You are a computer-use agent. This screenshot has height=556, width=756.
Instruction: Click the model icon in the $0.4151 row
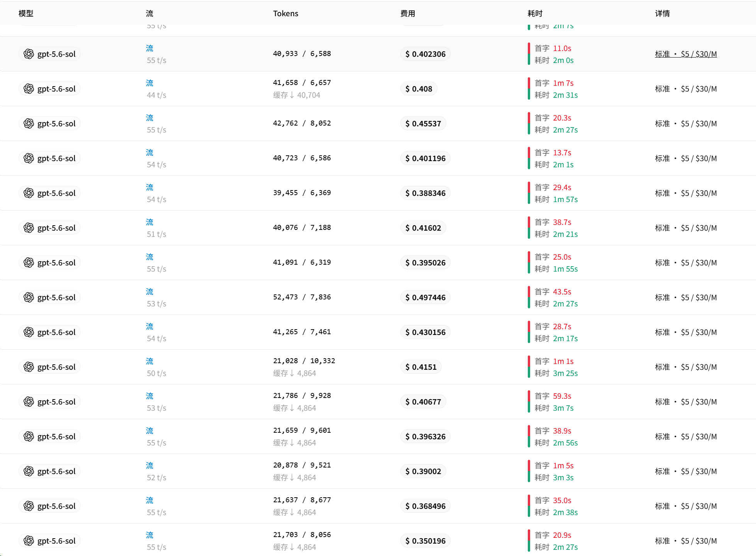(29, 367)
